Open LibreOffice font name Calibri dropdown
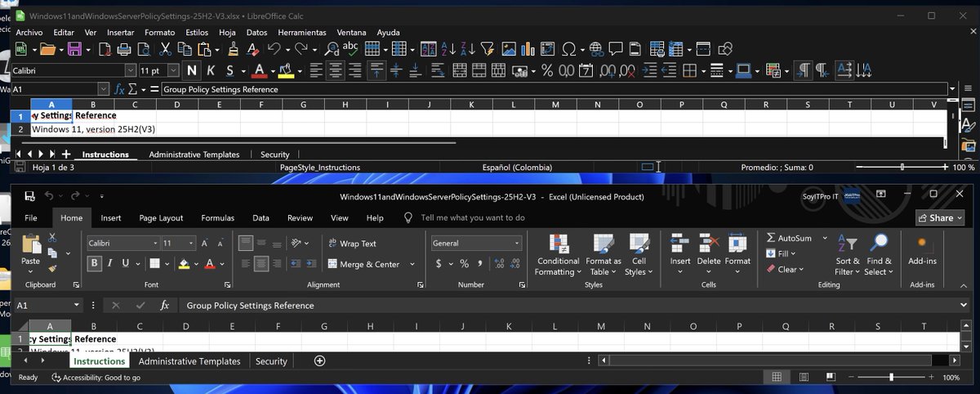Screen dimensions: 980x394 click(x=131, y=71)
